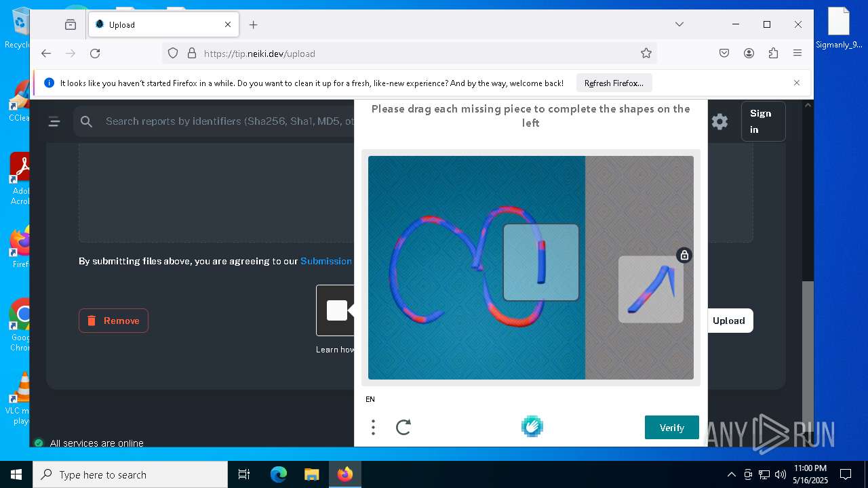
Task: Open network status tray icon
Action: tap(764, 474)
